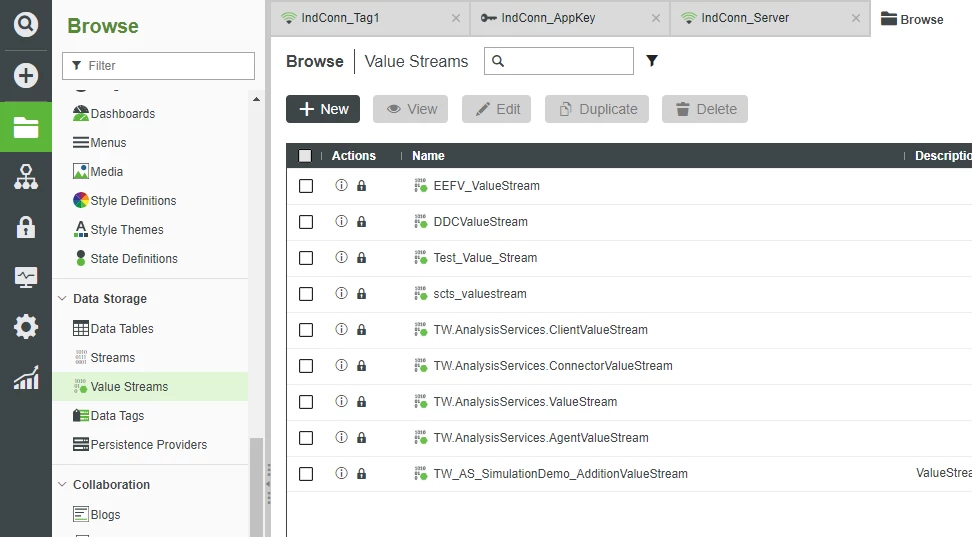Check the scts_valuestream row checkbox
The image size is (972, 537).
pyautogui.click(x=306, y=294)
